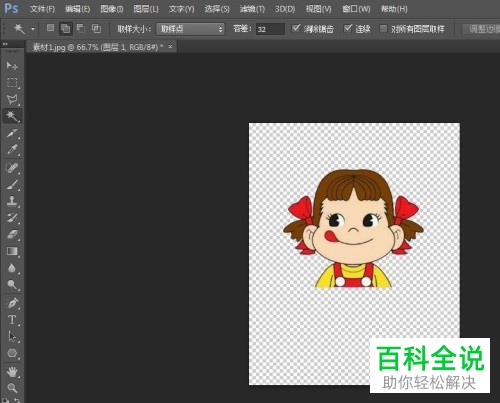500x403 pixels.
Task: Click the cartoon girl on canvas
Action: pos(353,228)
